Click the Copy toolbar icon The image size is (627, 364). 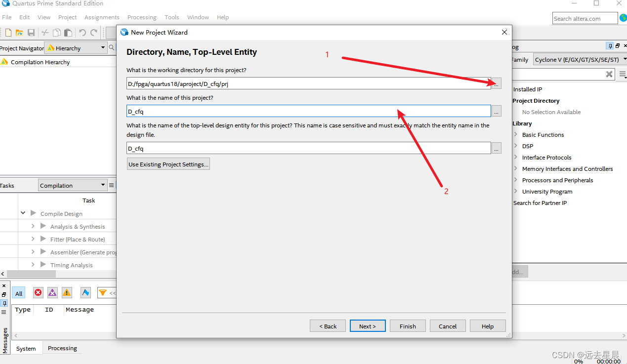[57, 33]
